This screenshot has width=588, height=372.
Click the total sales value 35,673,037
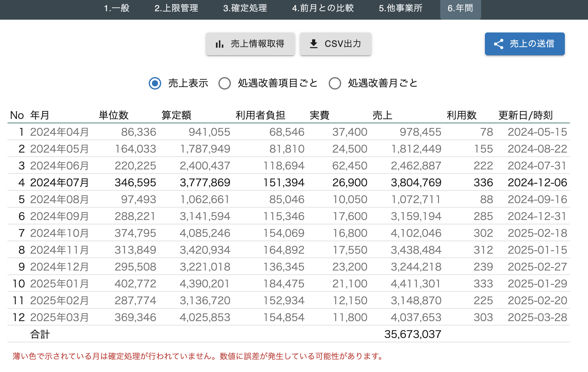pos(413,334)
